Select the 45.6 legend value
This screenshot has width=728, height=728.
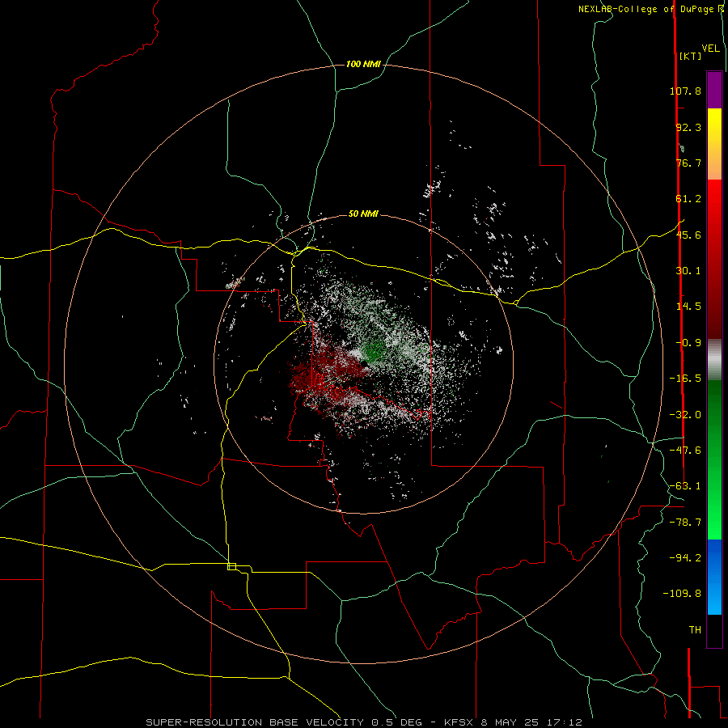(x=688, y=235)
